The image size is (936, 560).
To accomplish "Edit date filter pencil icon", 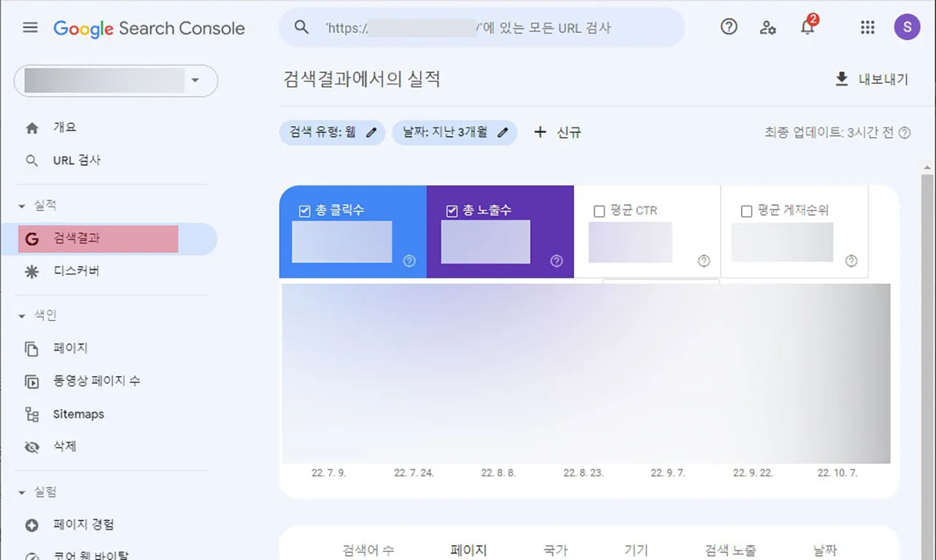I will (x=503, y=133).
